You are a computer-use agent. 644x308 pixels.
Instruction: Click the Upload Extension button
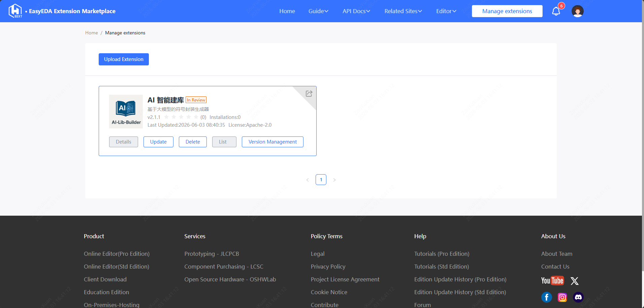click(x=124, y=59)
